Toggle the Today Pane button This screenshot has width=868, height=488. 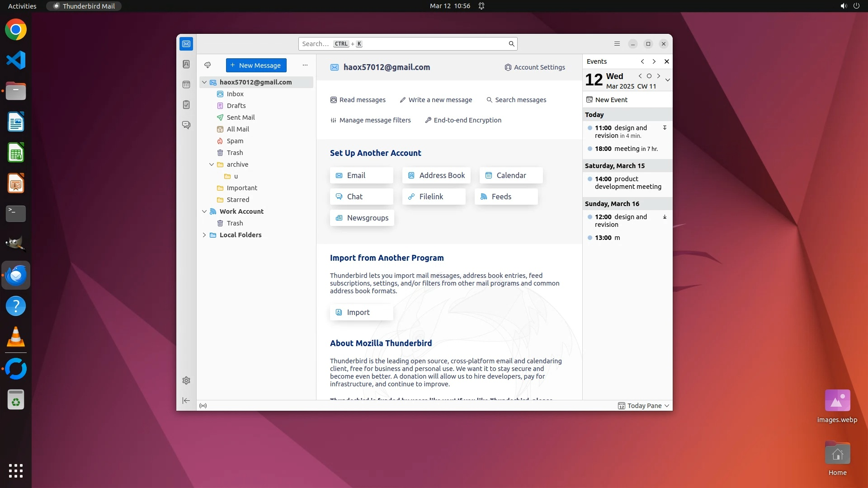pyautogui.click(x=643, y=406)
